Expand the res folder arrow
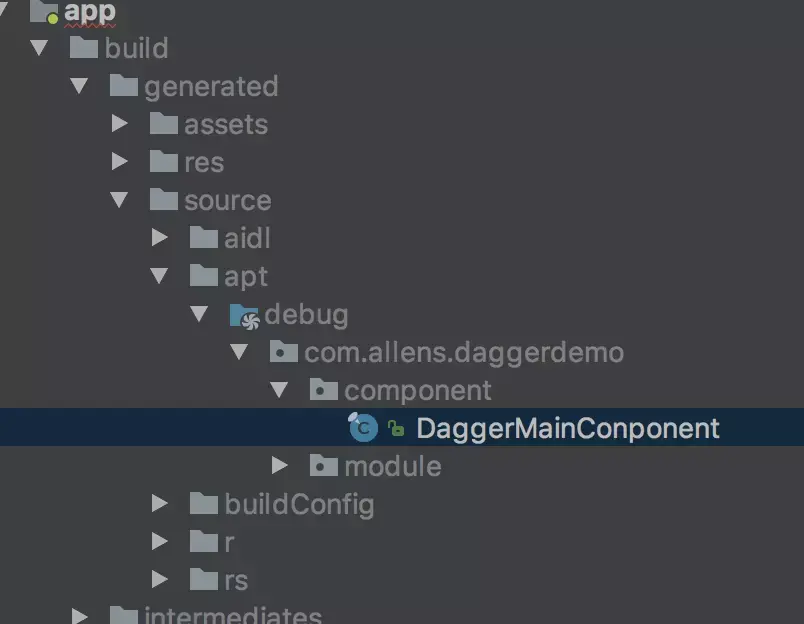 (x=119, y=161)
